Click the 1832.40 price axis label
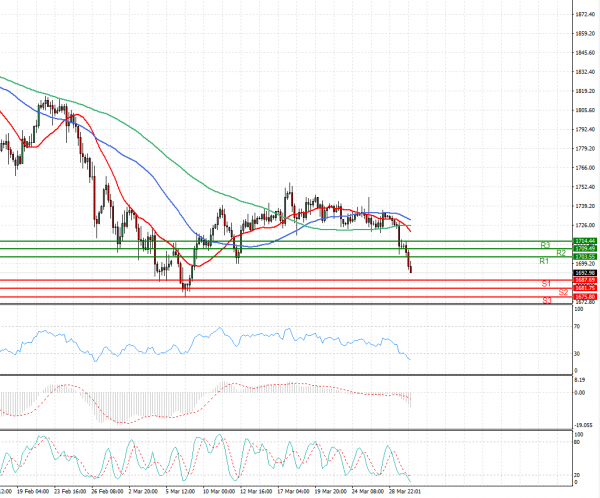The image size is (600, 498). point(585,72)
